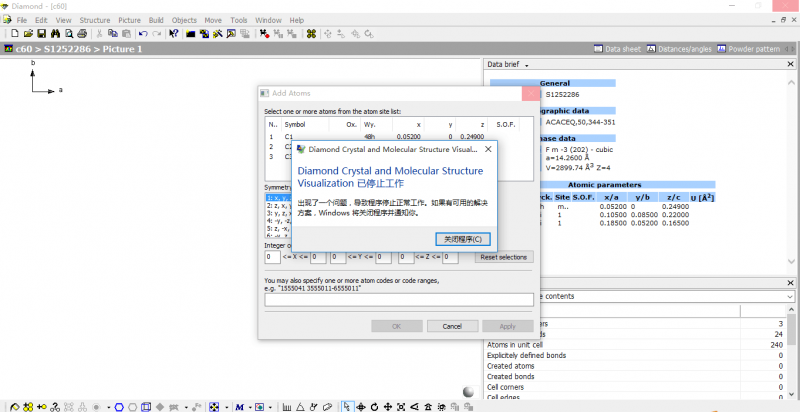This screenshot has height=412, width=800.
Task: Click the circular rotate tool icon
Action: tap(374, 407)
